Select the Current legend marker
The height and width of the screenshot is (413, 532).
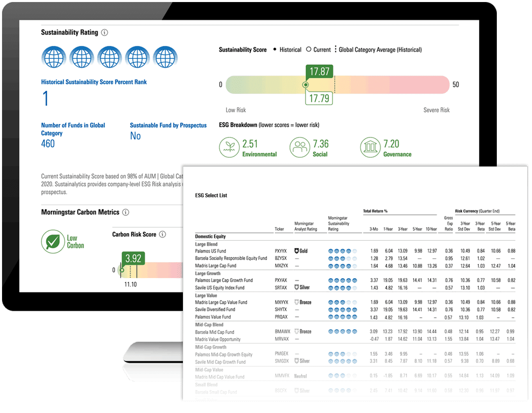[309, 49]
